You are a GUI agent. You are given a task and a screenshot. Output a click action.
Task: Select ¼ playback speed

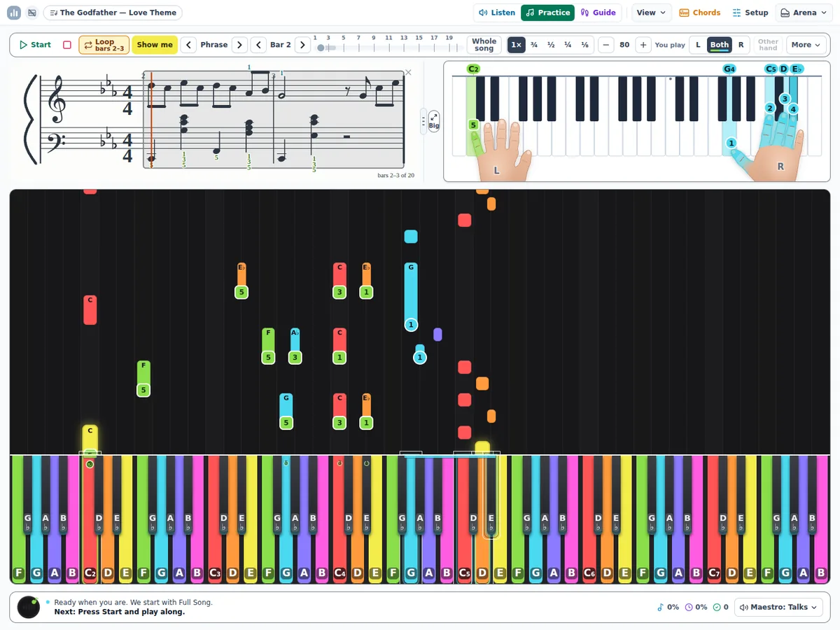568,45
